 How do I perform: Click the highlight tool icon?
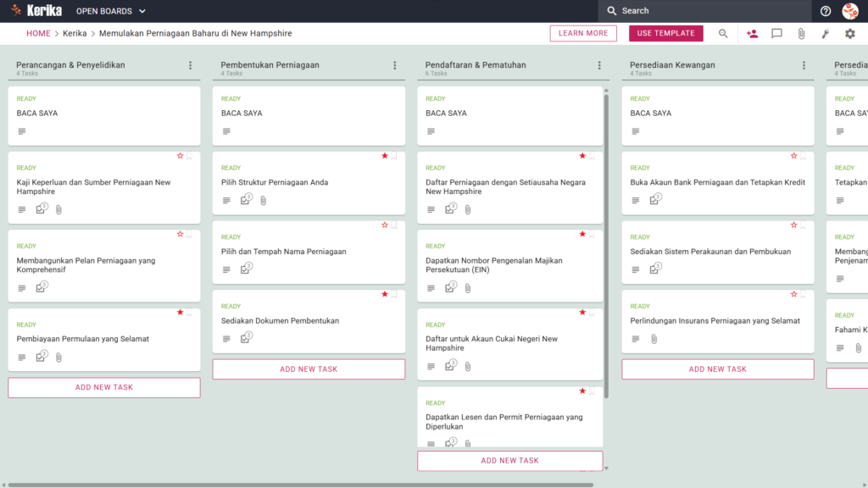[x=826, y=34]
